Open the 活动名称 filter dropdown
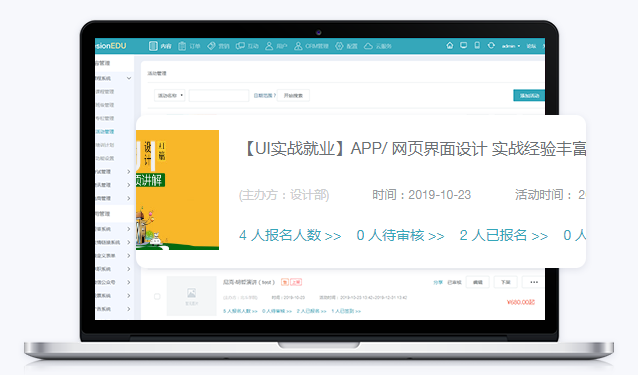The height and width of the screenshot is (375, 638). [170, 96]
